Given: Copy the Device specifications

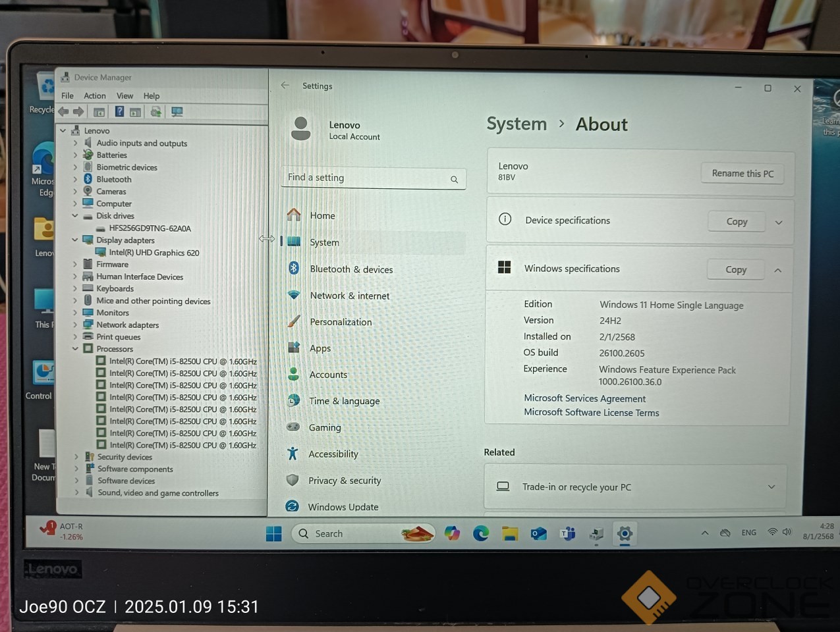Looking at the screenshot, I should tap(737, 222).
